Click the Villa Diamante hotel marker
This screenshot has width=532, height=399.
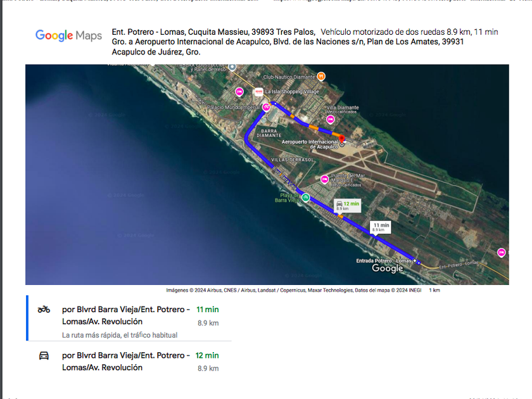[330, 120]
